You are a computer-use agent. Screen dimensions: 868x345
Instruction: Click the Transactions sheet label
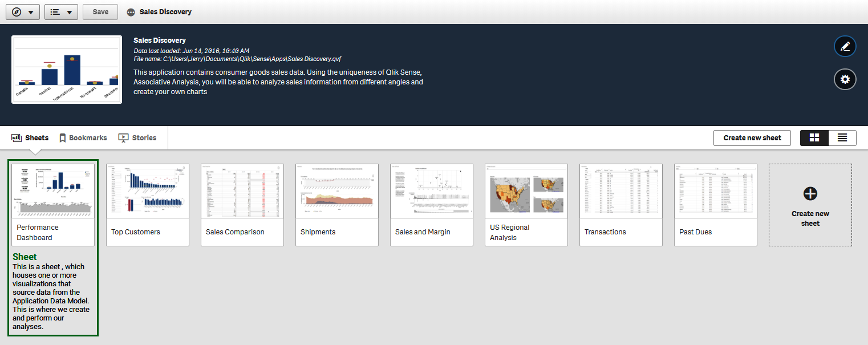coord(605,232)
